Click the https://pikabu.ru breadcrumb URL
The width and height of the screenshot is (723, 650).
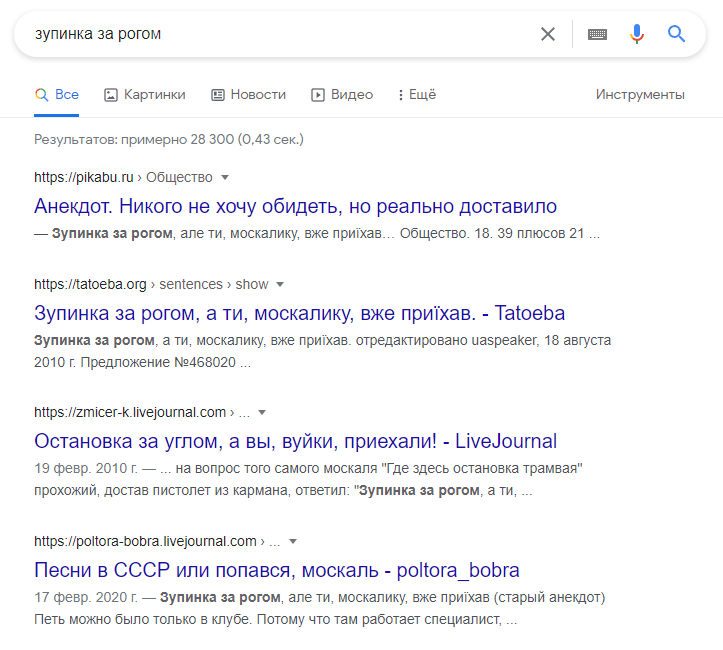tap(84, 177)
